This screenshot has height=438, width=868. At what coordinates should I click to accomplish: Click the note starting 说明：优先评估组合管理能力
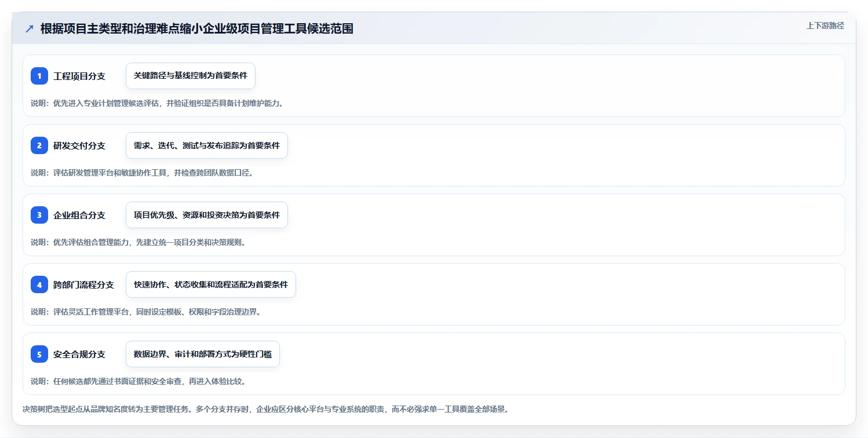coord(138,242)
